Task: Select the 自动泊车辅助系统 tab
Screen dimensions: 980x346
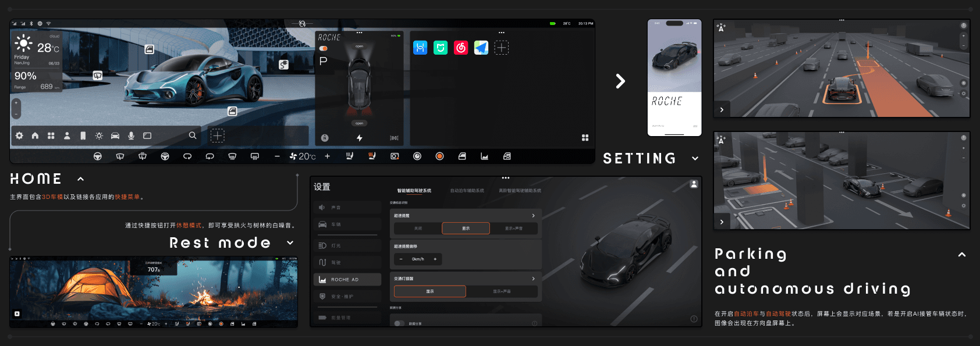Action: pyautogui.click(x=467, y=191)
